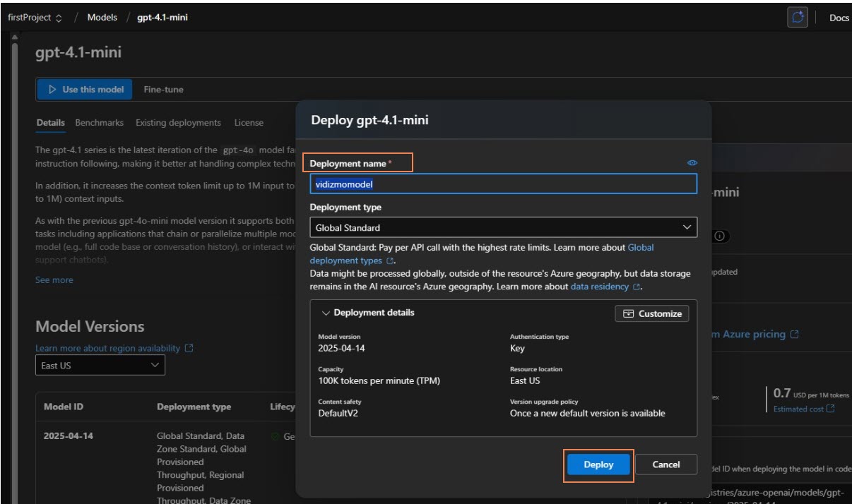Open the data residency link

599,287
